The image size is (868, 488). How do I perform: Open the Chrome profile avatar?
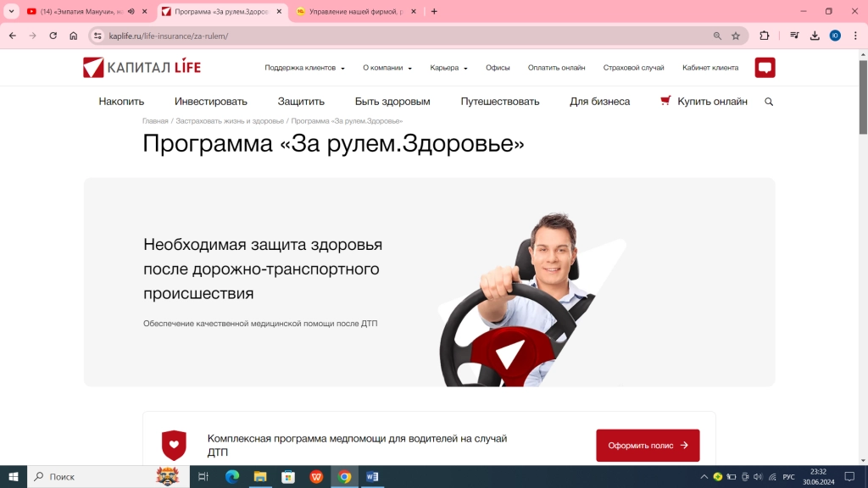(835, 36)
